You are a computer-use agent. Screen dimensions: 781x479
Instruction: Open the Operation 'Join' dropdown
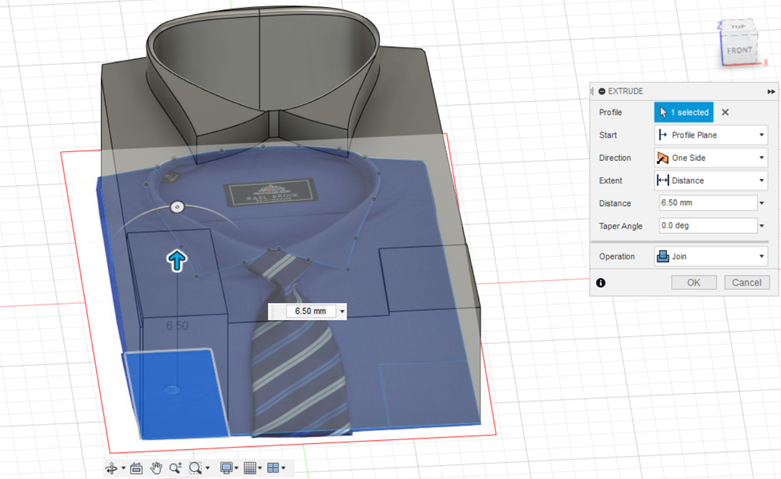[710, 256]
